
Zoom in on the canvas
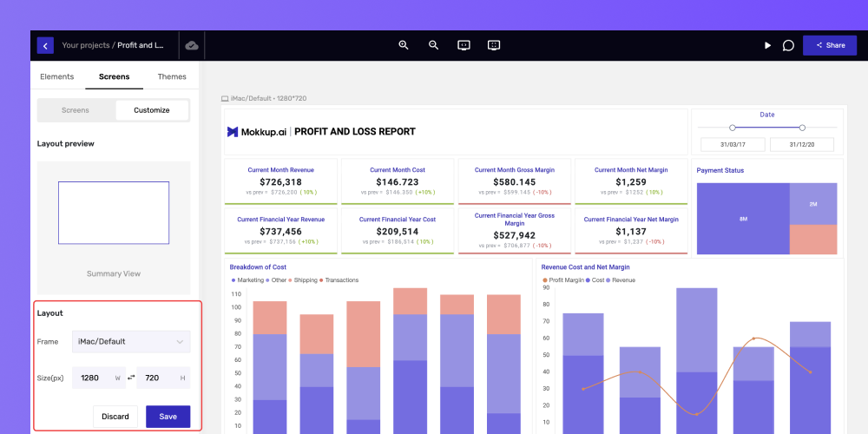coord(404,45)
